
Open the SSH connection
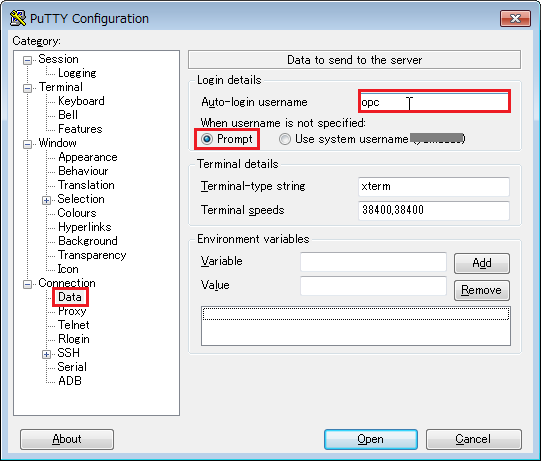(371, 439)
